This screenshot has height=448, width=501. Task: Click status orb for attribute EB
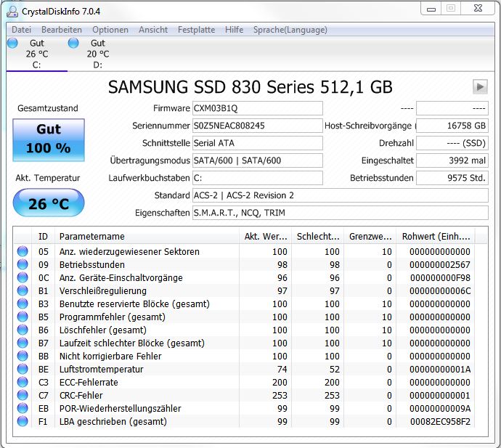pyautogui.click(x=23, y=408)
